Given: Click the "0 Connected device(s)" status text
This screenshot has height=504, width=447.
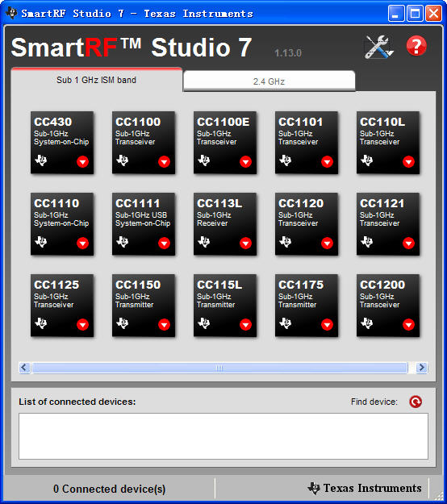Looking at the screenshot, I should 110,489.
